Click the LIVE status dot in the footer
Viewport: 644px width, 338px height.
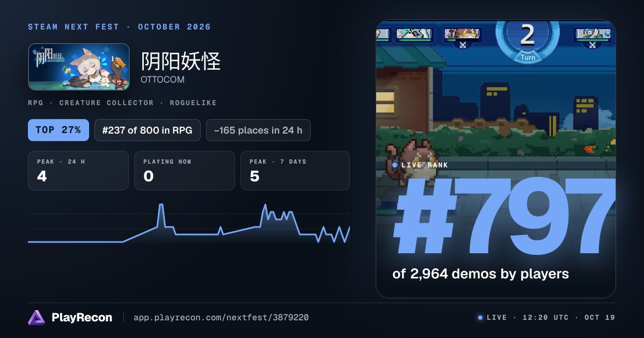click(x=480, y=318)
